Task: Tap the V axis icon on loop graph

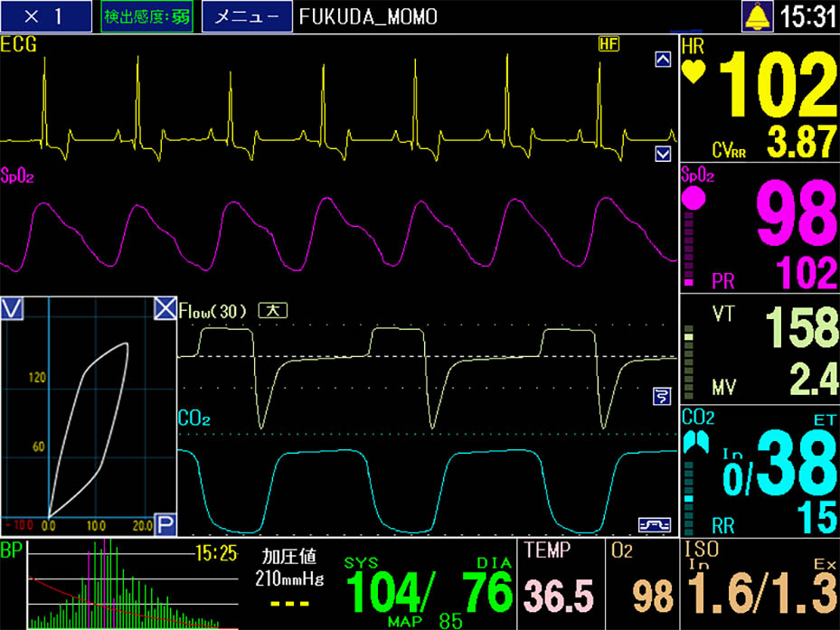Action: (x=12, y=308)
